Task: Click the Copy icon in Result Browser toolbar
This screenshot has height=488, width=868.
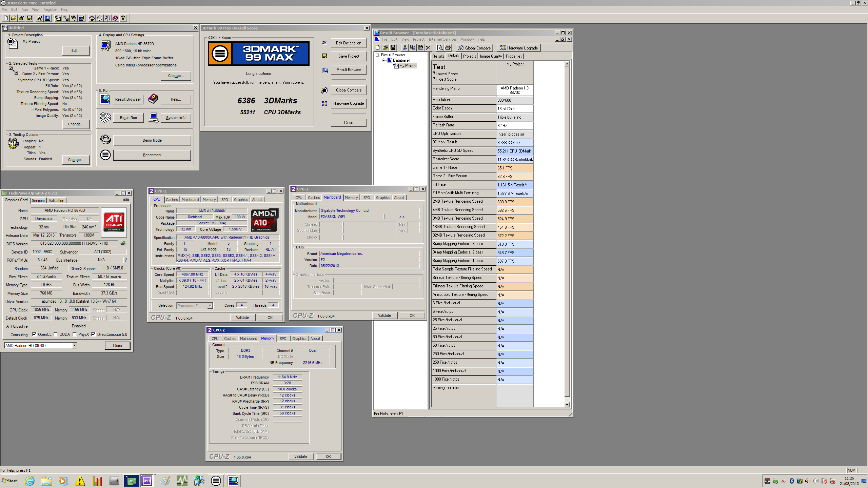Action: (x=413, y=48)
